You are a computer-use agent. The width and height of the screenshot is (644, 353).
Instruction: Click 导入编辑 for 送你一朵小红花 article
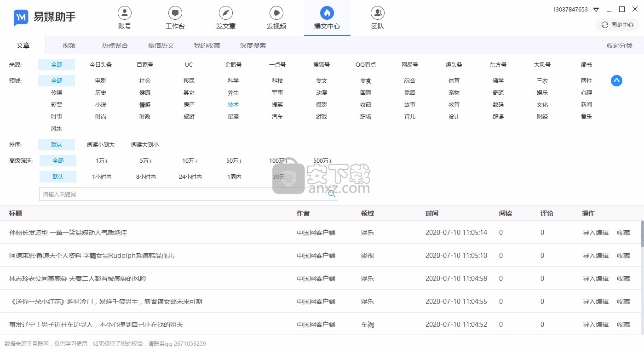[596, 302]
